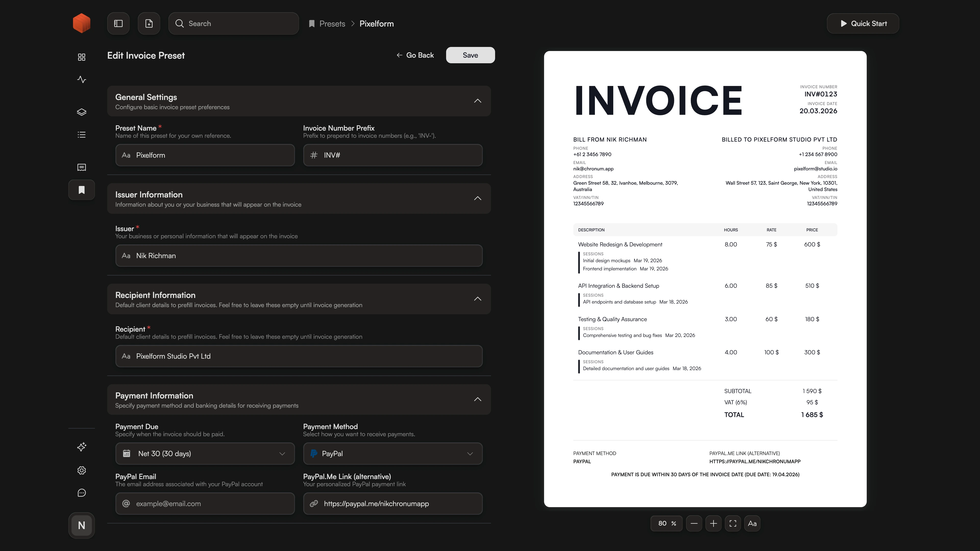980x551 pixels.
Task: Open the layers icon in the sidebar
Action: (81, 112)
